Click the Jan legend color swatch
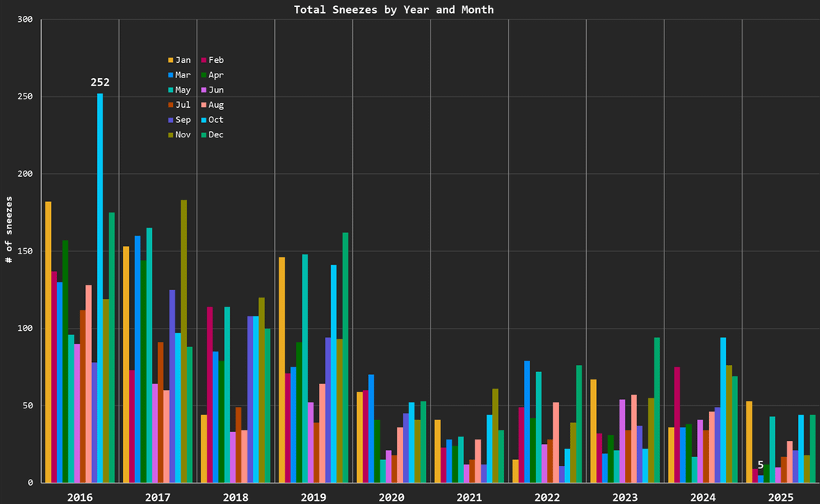820x504 pixels. click(171, 60)
